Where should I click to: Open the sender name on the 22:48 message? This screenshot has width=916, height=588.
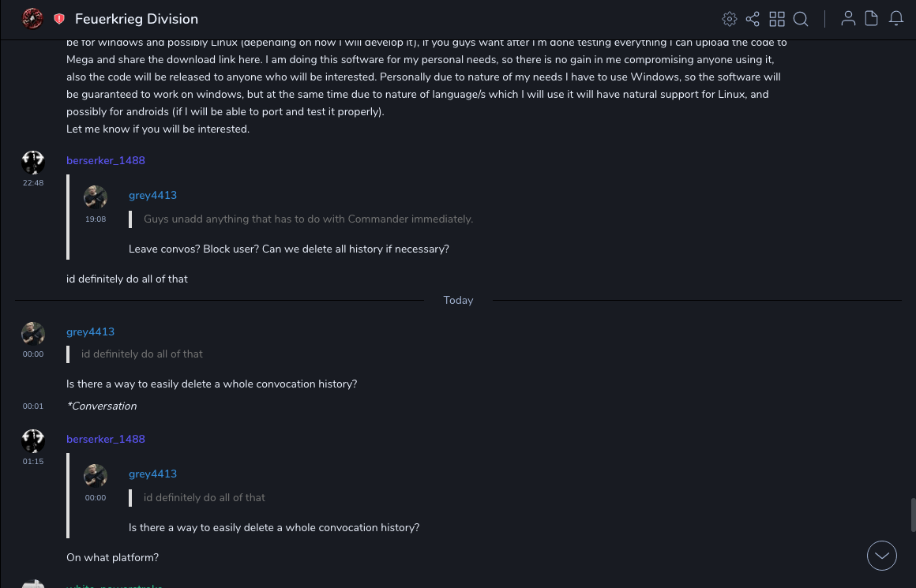pos(106,160)
